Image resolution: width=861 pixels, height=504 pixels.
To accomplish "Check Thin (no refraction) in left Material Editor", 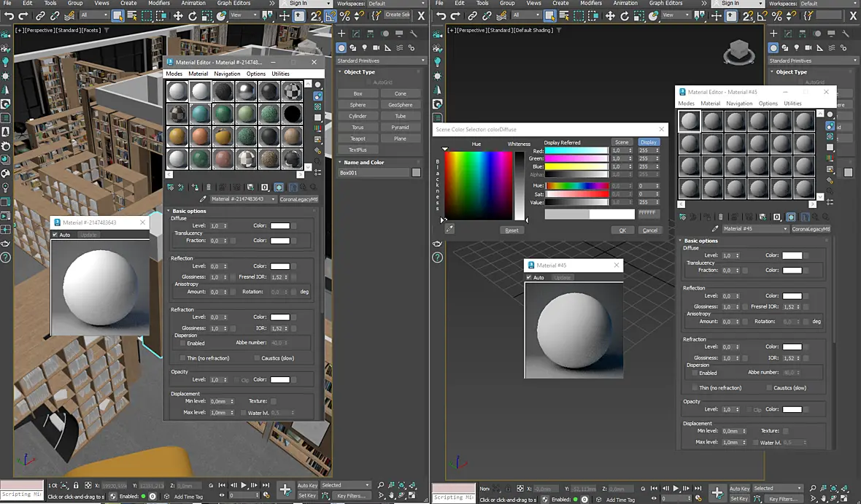I will 183,358.
